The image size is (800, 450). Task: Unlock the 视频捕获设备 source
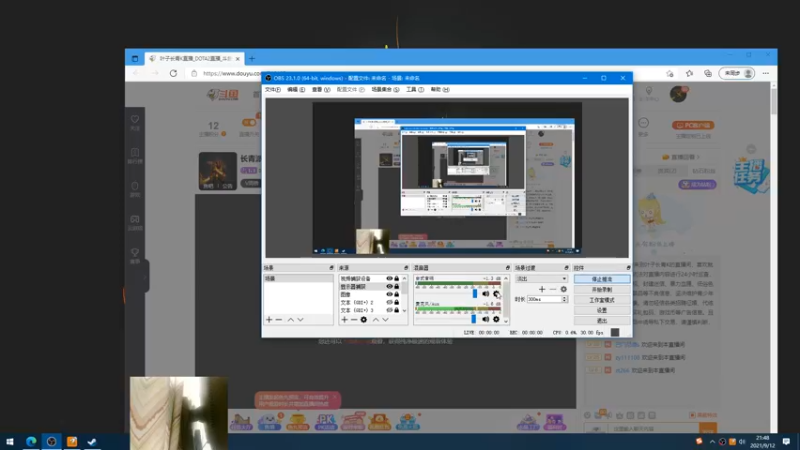[x=396, y=279]
